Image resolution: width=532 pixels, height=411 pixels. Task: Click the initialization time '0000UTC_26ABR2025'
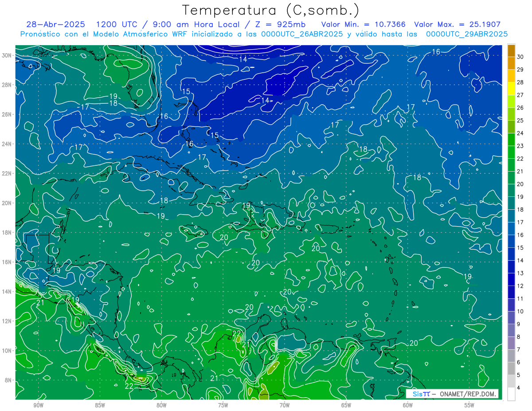(x=301, y=34)
